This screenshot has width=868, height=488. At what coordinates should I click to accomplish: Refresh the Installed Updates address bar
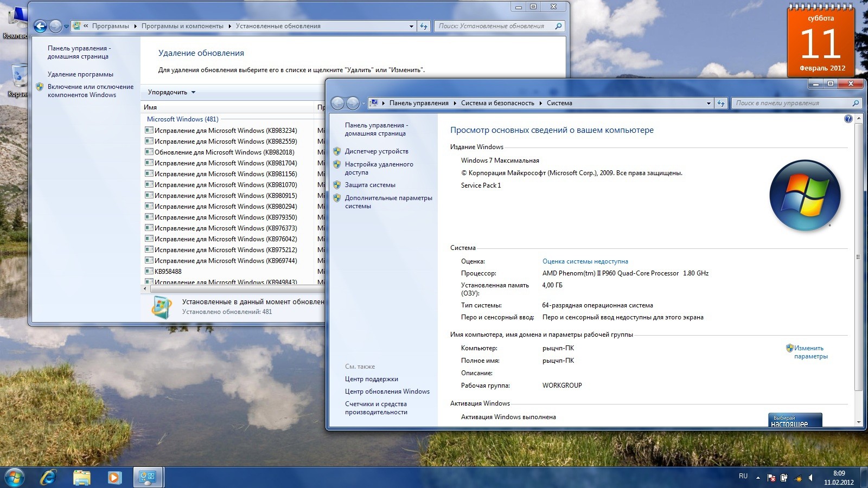tap(424, 26)
